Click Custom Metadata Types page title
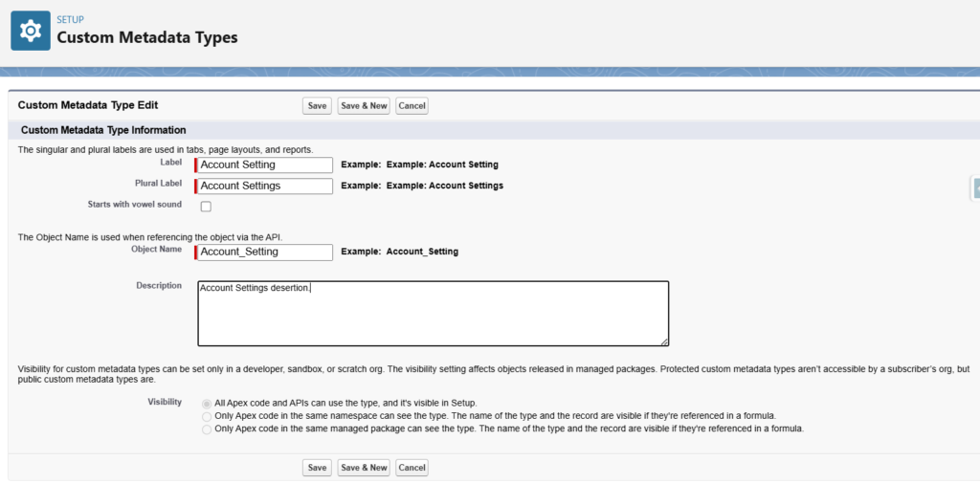The image size is (980, 484). [x=147, y=37]
